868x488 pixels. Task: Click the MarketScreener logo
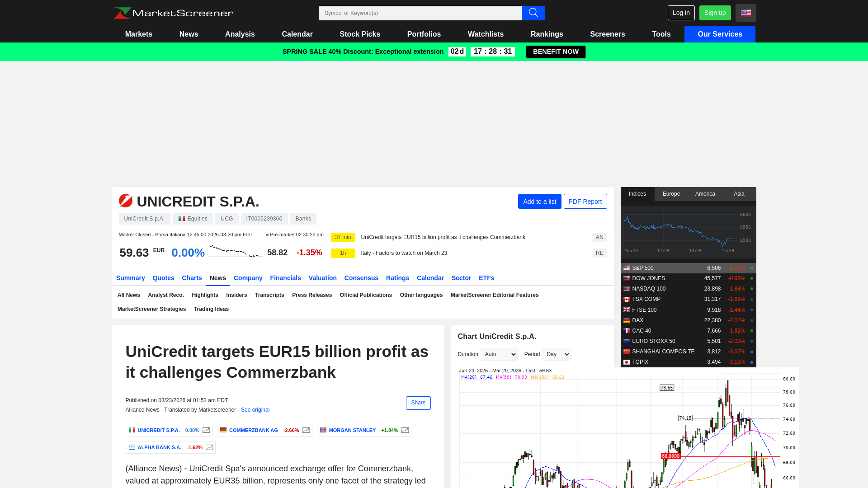pyautogui.click(x=174, y=13)
